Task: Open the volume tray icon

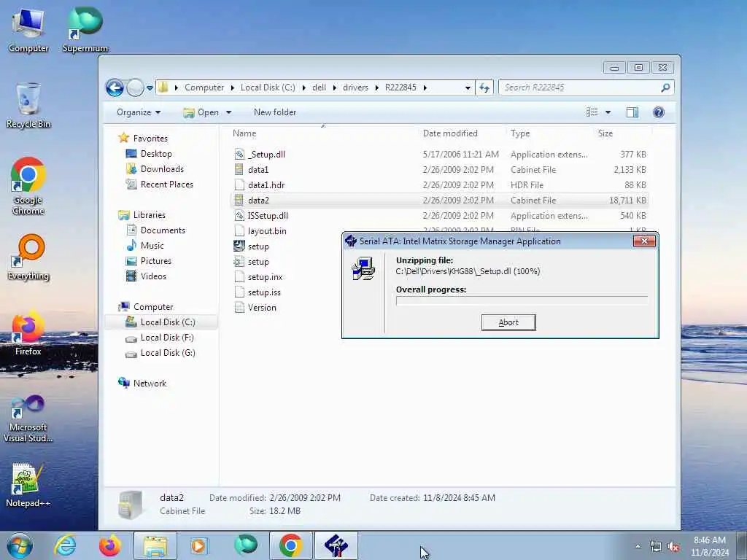Action: [x=673, y=547]
